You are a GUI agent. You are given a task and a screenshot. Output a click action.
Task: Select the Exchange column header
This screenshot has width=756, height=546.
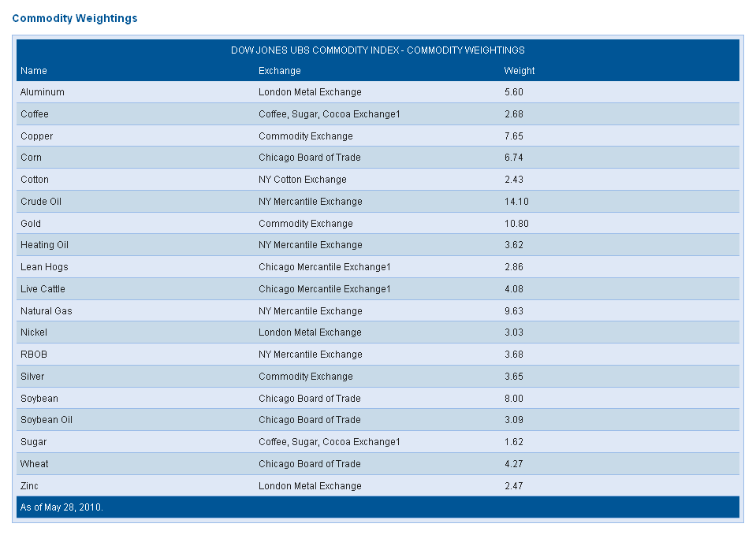click(280, 71)
